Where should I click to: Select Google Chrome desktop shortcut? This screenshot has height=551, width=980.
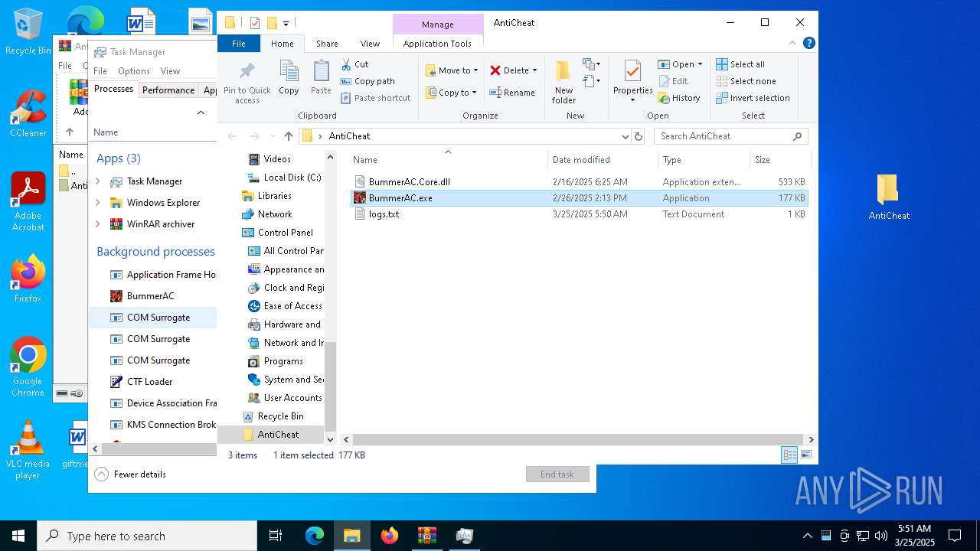28,367
